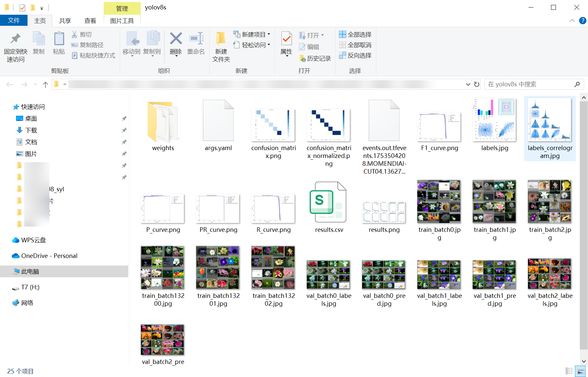The height and width of the screenshot is (377, 588).
Task: Open OneDrive - Personal in sidebar
Action: pos(45,256)
